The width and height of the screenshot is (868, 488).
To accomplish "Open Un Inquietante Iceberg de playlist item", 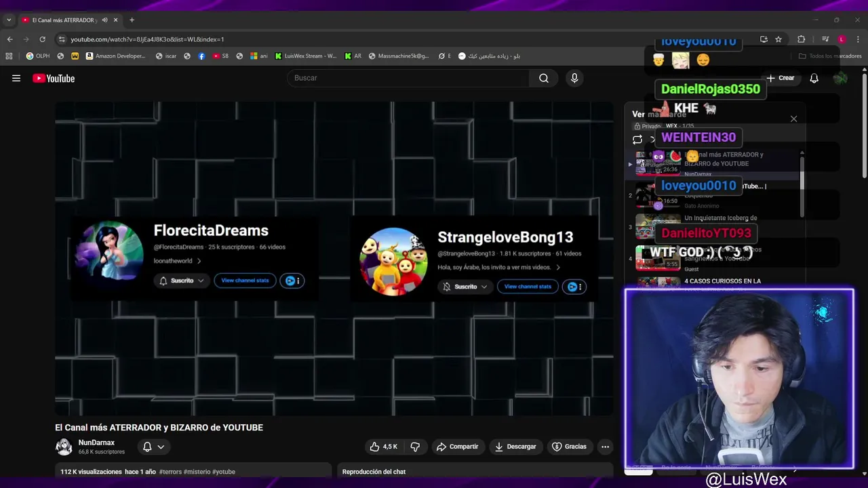I will (x=721, y=218).
